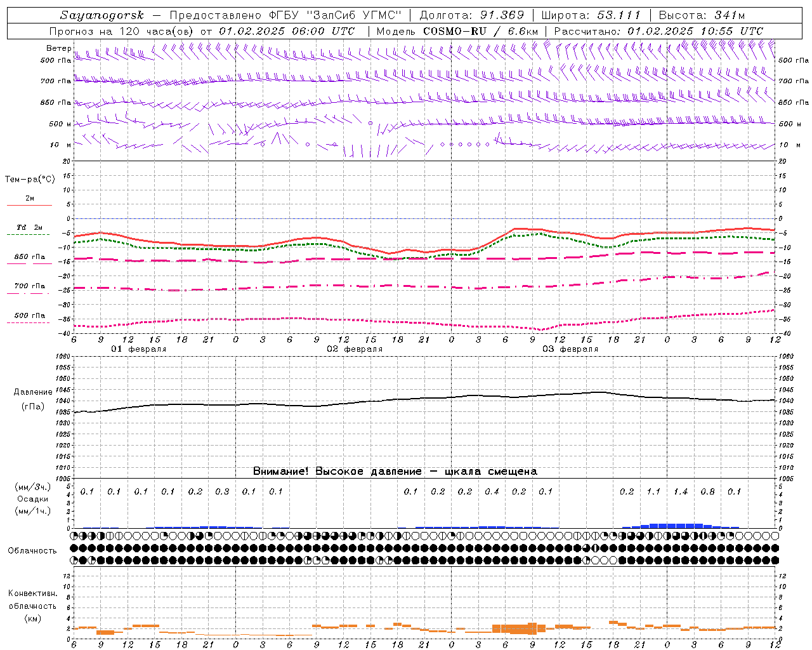
Task: Click the pink dotted 500 гПа legend line
Action: [29, 323]
